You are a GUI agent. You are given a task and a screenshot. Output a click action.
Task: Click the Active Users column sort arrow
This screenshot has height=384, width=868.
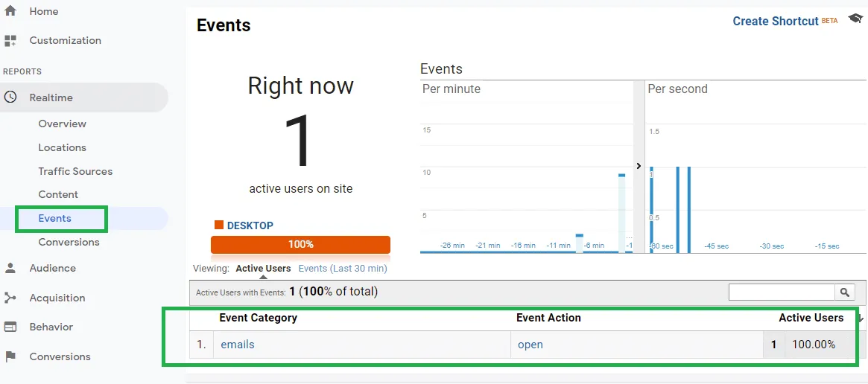pyautogui.click(x=860, y=319)
